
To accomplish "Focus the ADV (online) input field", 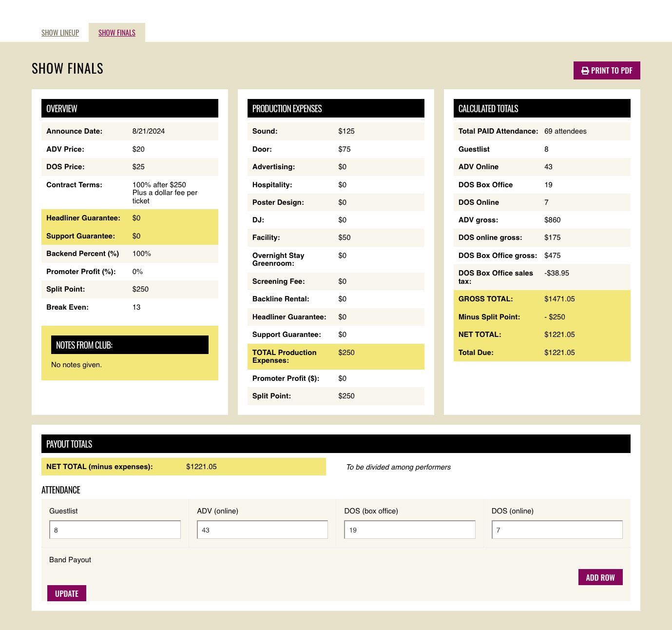I will click(262, 530).
